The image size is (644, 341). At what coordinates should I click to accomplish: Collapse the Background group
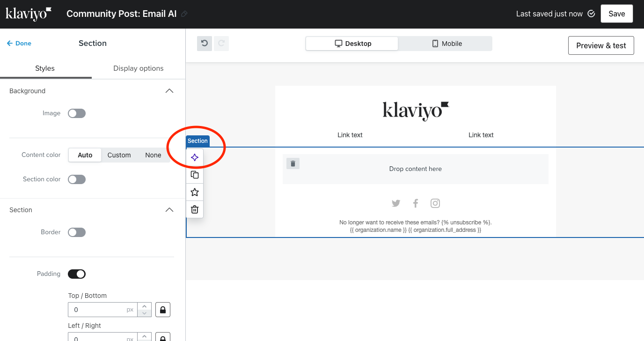169,91
